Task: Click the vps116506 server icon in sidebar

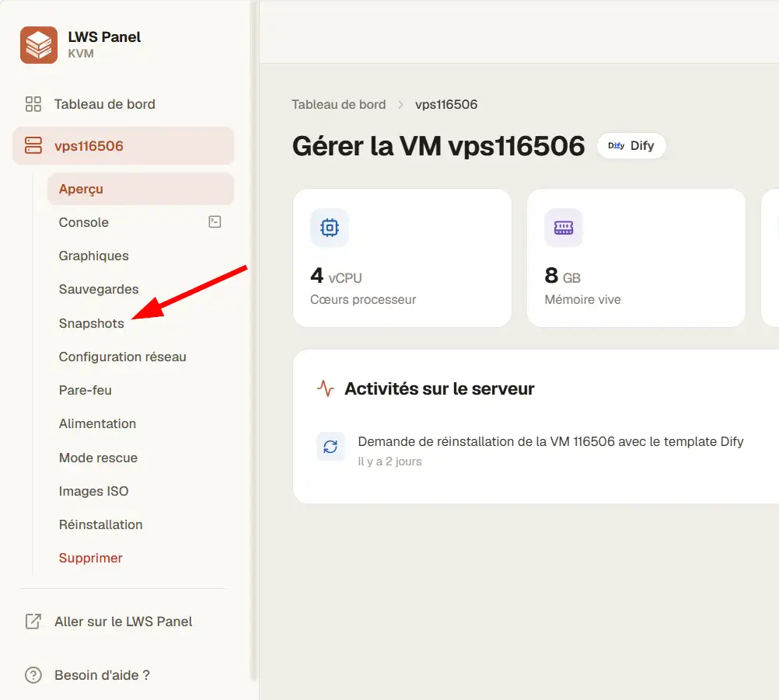Action: [x=33, y=145]
